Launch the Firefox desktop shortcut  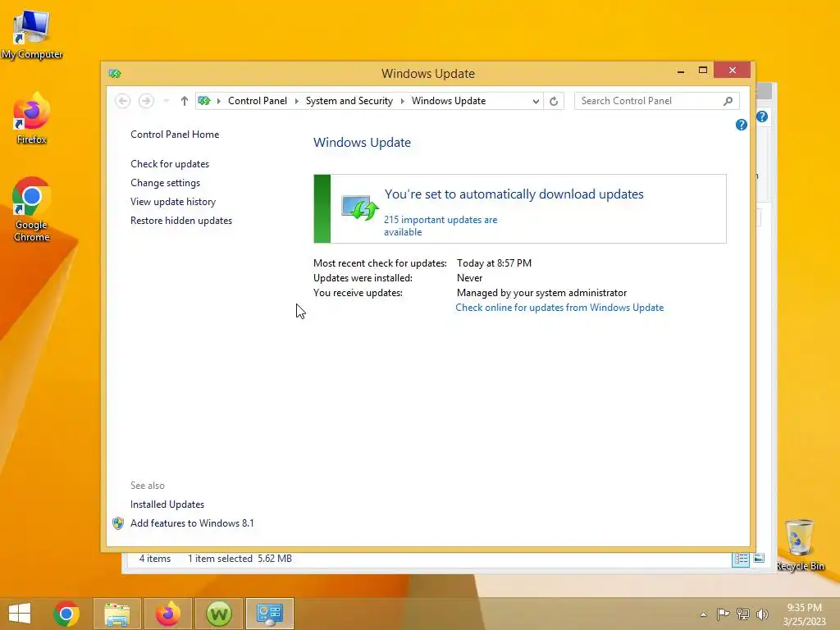(x=31, y=118)
